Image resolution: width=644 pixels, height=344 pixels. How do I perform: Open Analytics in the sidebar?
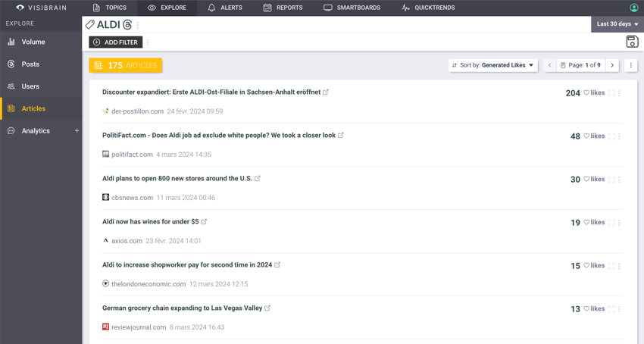[36, 130]
